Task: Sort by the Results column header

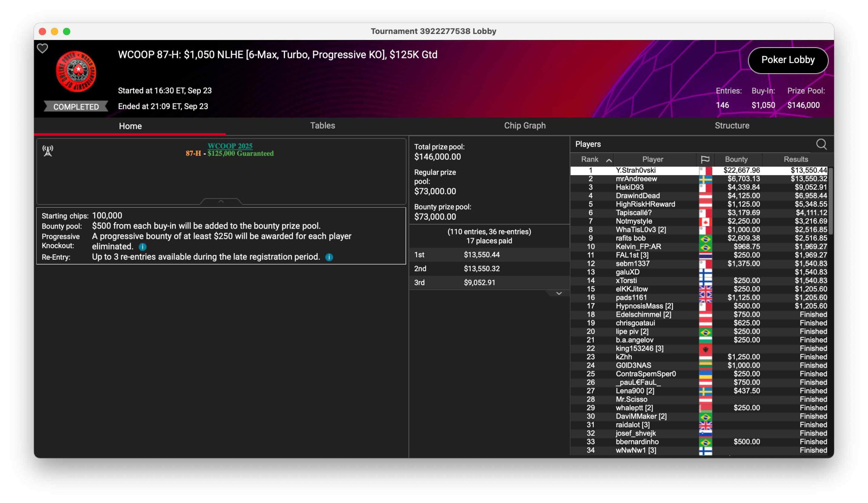Action: pyautogui.click(x=795, y=159)
